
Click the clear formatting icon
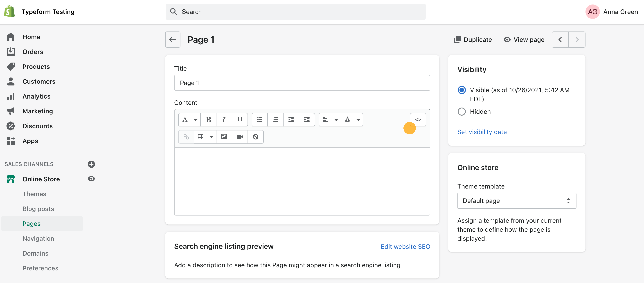tap(256, 137)
